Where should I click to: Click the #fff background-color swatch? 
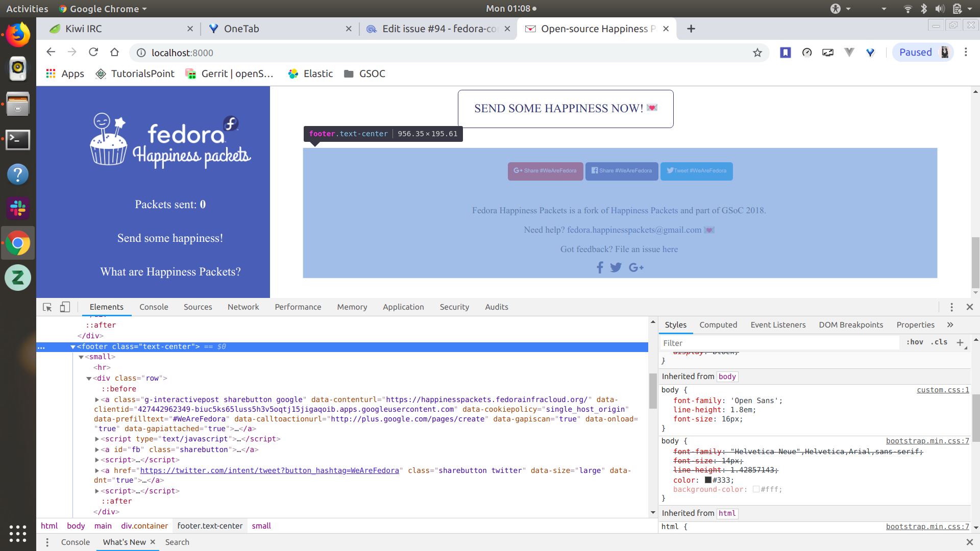(x=756, y=489)
